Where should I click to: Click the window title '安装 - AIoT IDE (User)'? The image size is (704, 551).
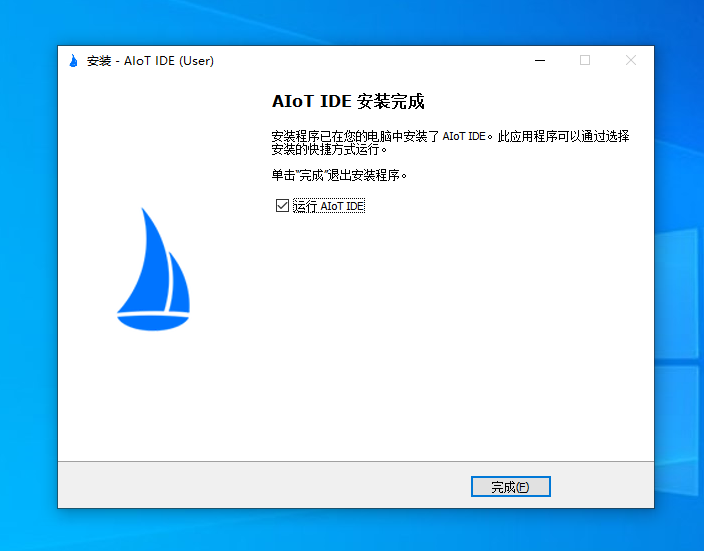(150, 61)
